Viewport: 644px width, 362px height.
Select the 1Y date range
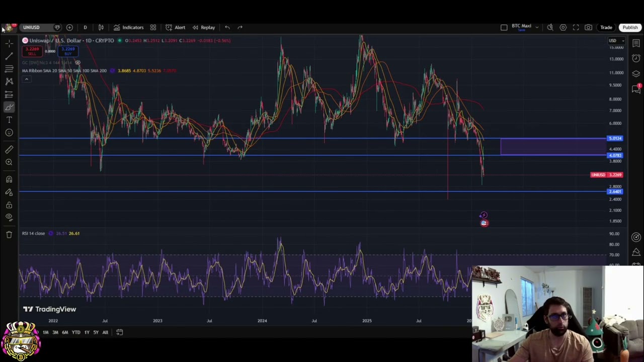pos(87,332)
